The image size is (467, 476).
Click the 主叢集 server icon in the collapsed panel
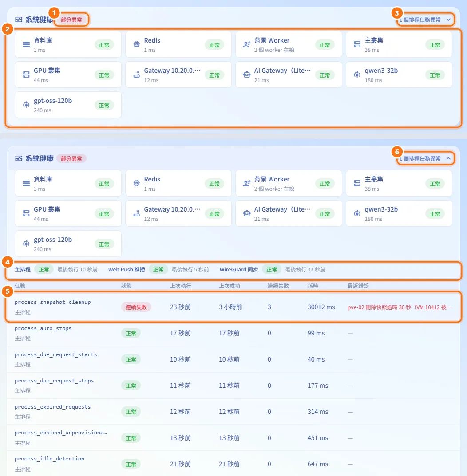point(357,45)
